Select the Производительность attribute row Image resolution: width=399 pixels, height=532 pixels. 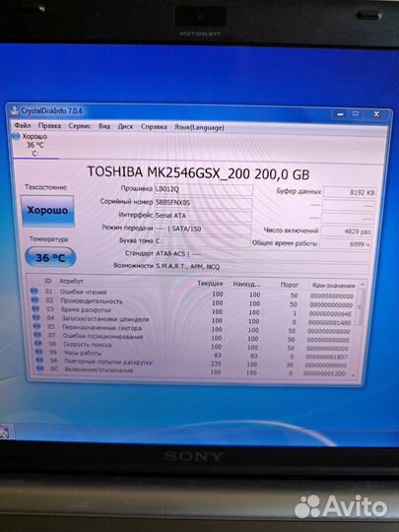point(193,302)
